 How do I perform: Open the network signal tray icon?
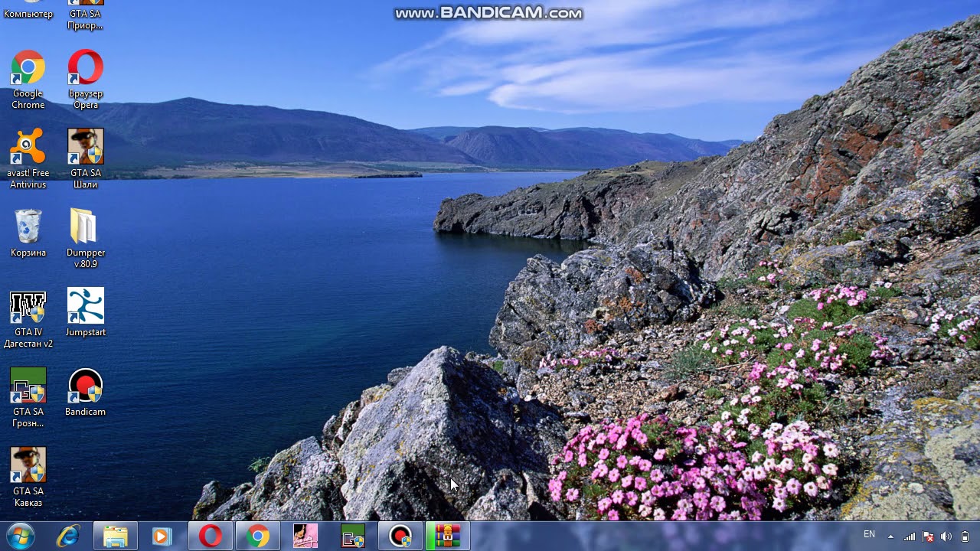click(x=910, y=536)
